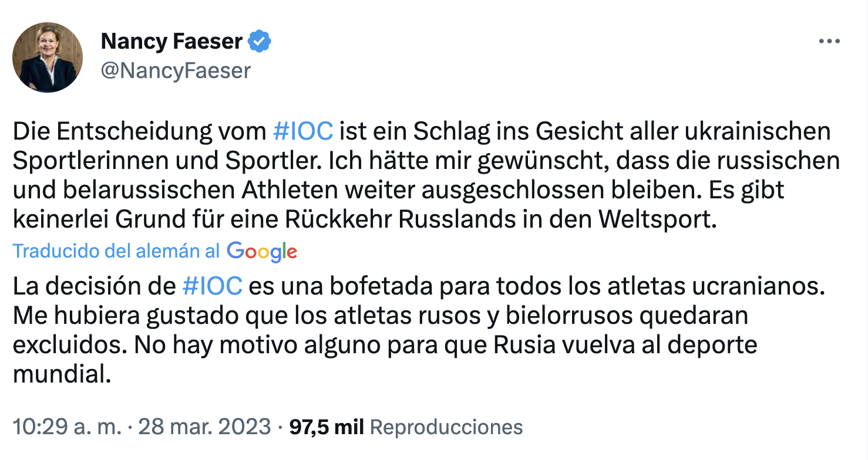Open the @NancyFaeser handle link
Image resolution: width=868 pixels, height=460 pixels.
coord(176,70)
